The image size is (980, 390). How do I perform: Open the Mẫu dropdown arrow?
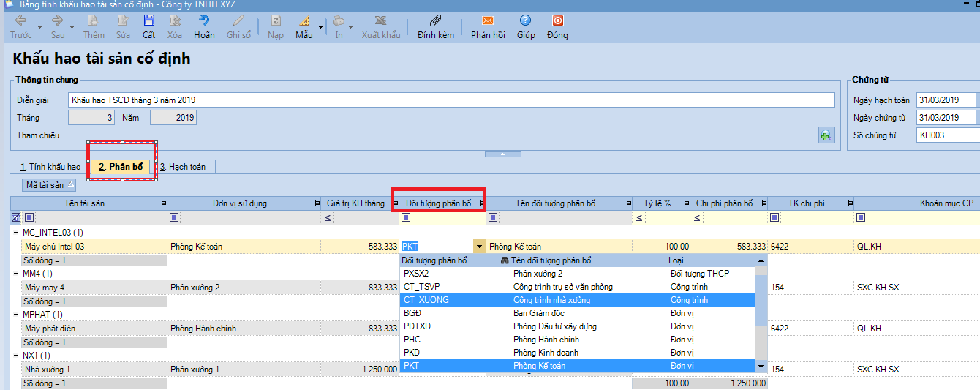(321, 27)
